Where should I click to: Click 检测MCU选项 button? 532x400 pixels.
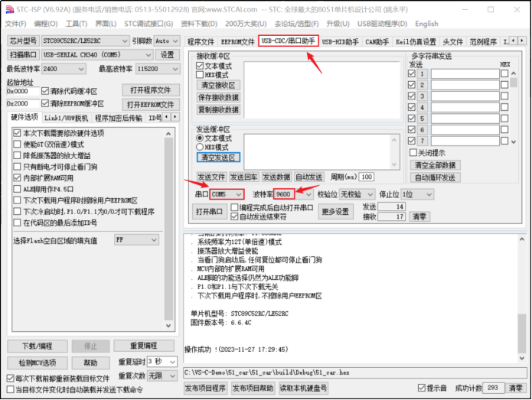click(x=38, y=363)
